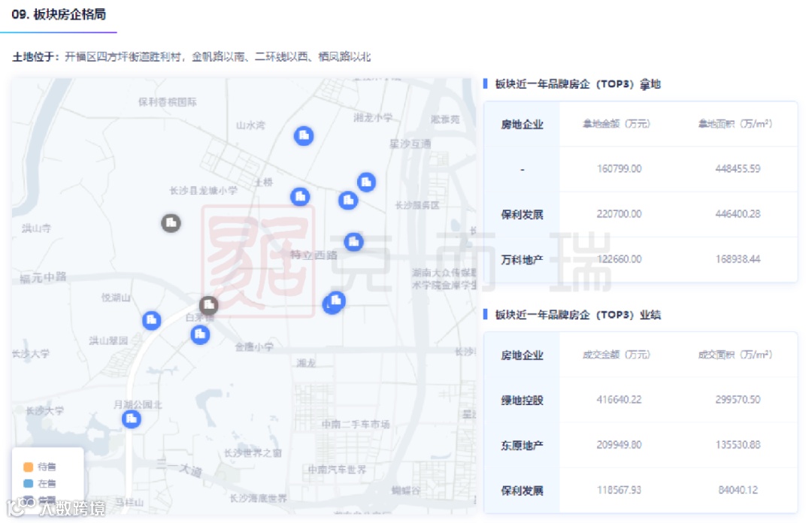812x523 pixels.
Task: Click the value 209949.80
Action: coord(619,445)
